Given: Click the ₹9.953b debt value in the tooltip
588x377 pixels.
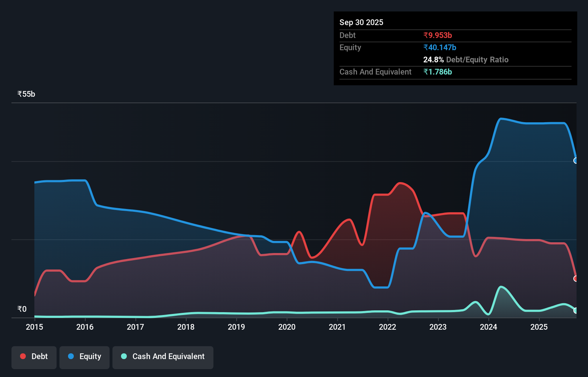Looking at the screenshot, I should click(438, 35).
